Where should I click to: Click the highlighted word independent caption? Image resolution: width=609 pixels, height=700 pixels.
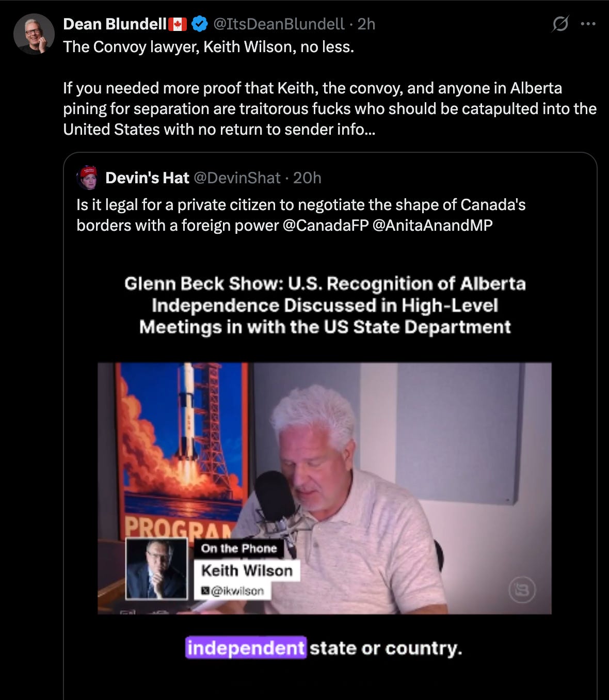pyautogui.click(x=246, y=648)
